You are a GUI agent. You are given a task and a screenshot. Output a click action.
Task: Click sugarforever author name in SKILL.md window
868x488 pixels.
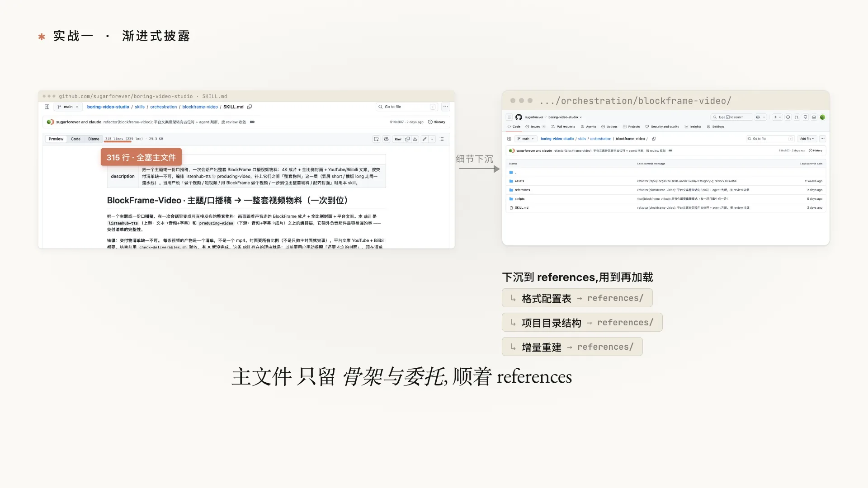68,122
